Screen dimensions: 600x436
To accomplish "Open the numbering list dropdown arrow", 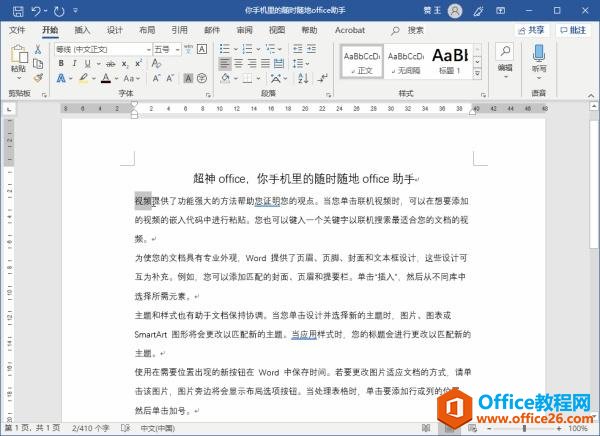I will coord(258,49).
